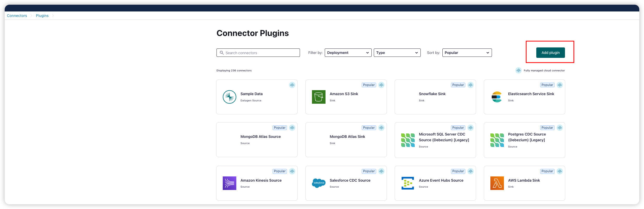The height and width of the screenshot is (209, 644).
Task: Click the fully managed icon on Amazon S3 Sink card
Action: pyautogui.click(x=381, y=85)
